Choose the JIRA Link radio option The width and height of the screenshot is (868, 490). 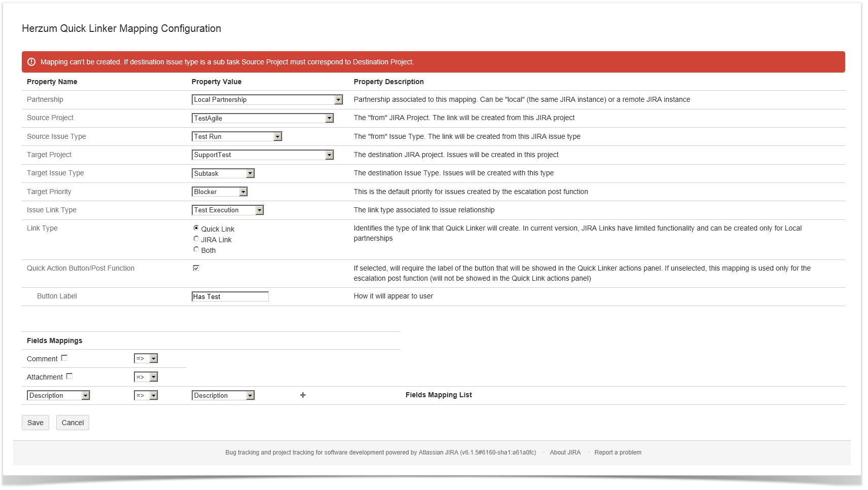click(196, 239)
